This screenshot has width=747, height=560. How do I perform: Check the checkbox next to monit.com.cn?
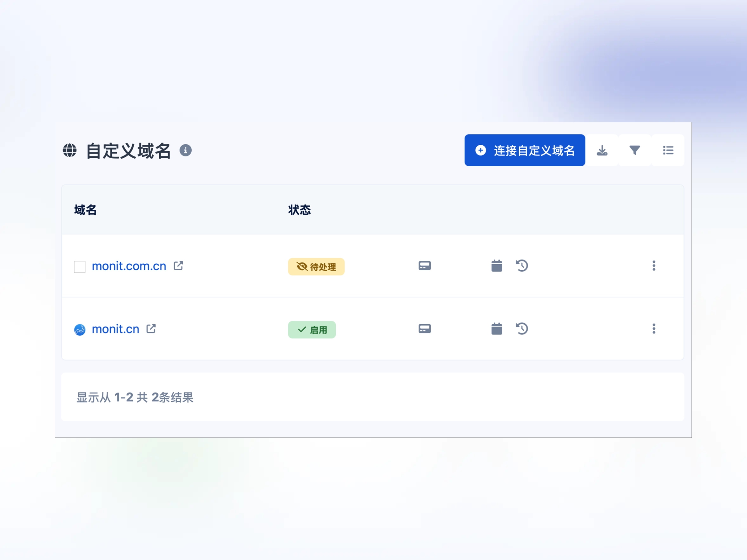click(x=80, y=267)
